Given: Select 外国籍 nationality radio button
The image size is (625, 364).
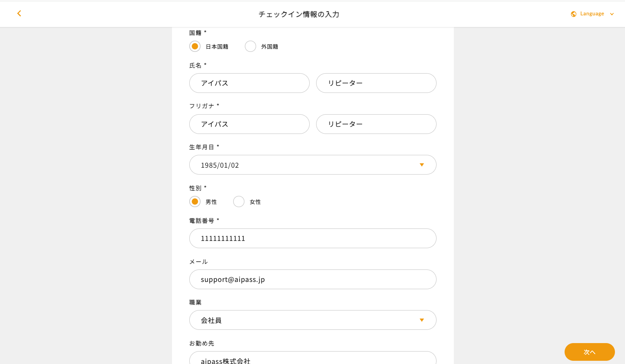Looking at the screenshot, I should click(250, 46).
